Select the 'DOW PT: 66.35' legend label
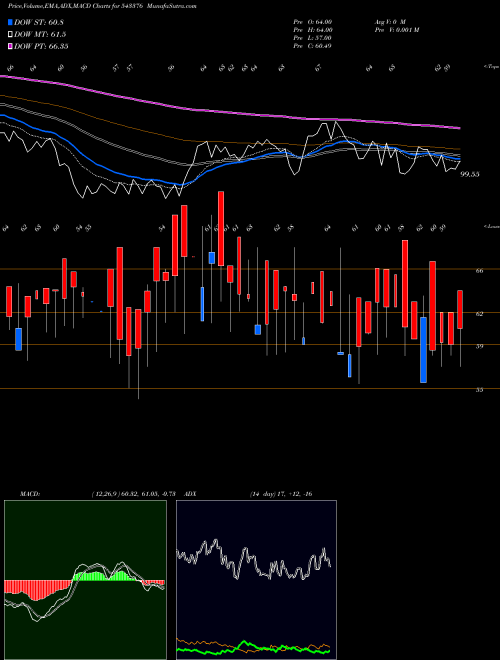This screenshot has width=500, height=660. (x=41, y=46)
